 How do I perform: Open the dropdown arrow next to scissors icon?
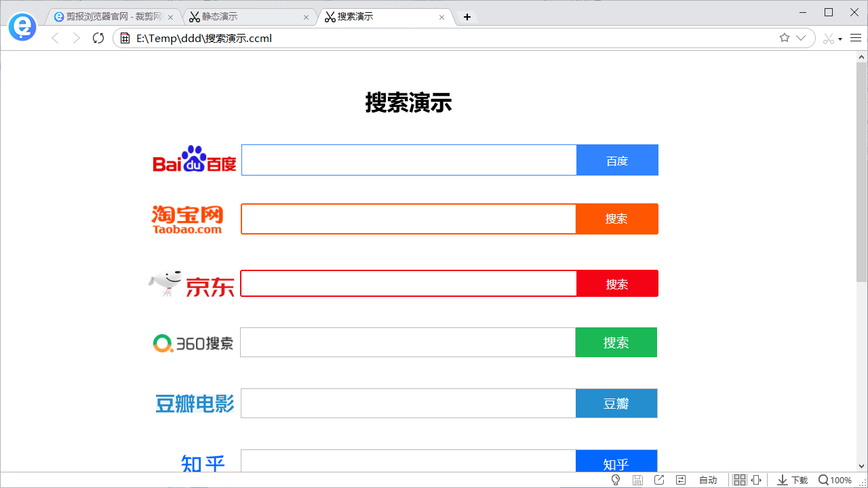839,38
